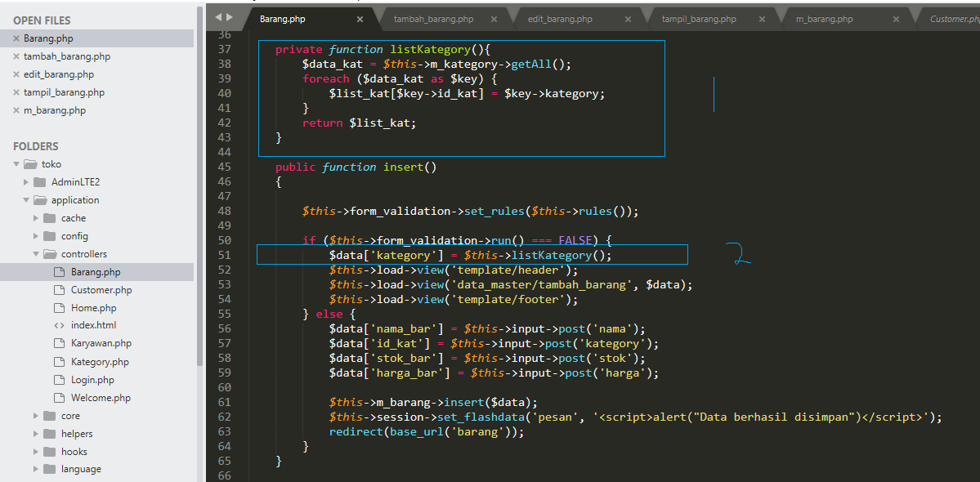
Task: Open edit_barang.php from the Open Files list
Action: click(59, 75)
